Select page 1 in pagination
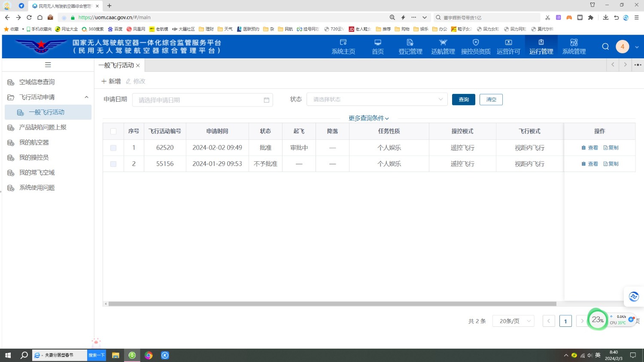This screenshot has width=644, height=362. [x=565, y=321]
